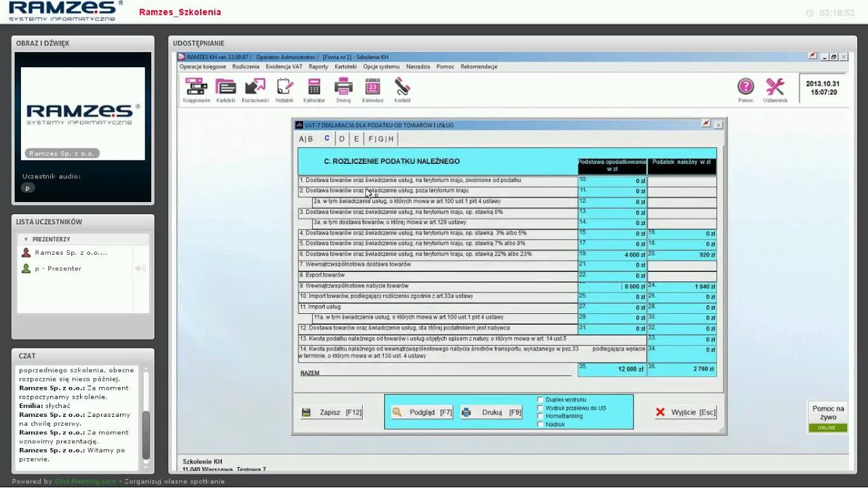Switch to the A|B tab
This screenshot has height=488, width=868.
[x=307, y=139]
